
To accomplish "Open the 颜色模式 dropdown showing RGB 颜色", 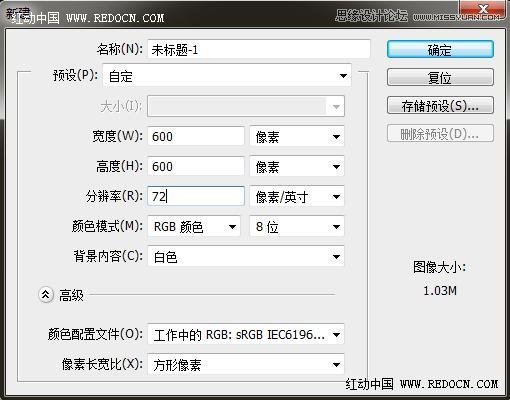I will point(194,227).
